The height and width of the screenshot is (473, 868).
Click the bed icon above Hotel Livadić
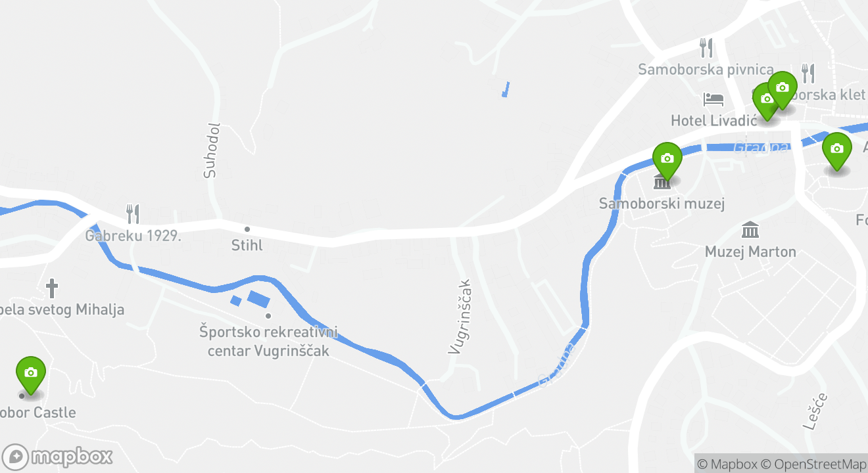[713, 100]
